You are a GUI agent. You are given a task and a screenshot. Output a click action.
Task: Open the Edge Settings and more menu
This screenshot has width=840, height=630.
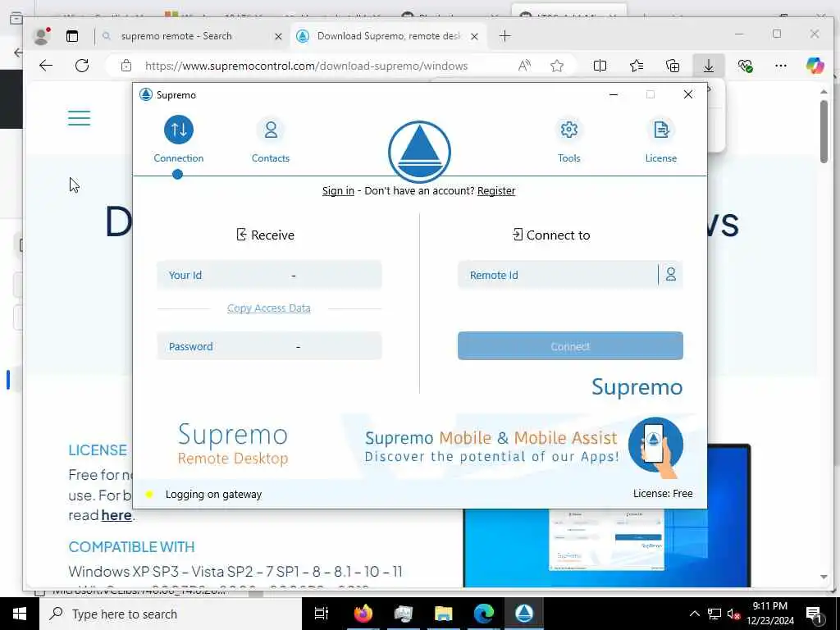[781, 66]
